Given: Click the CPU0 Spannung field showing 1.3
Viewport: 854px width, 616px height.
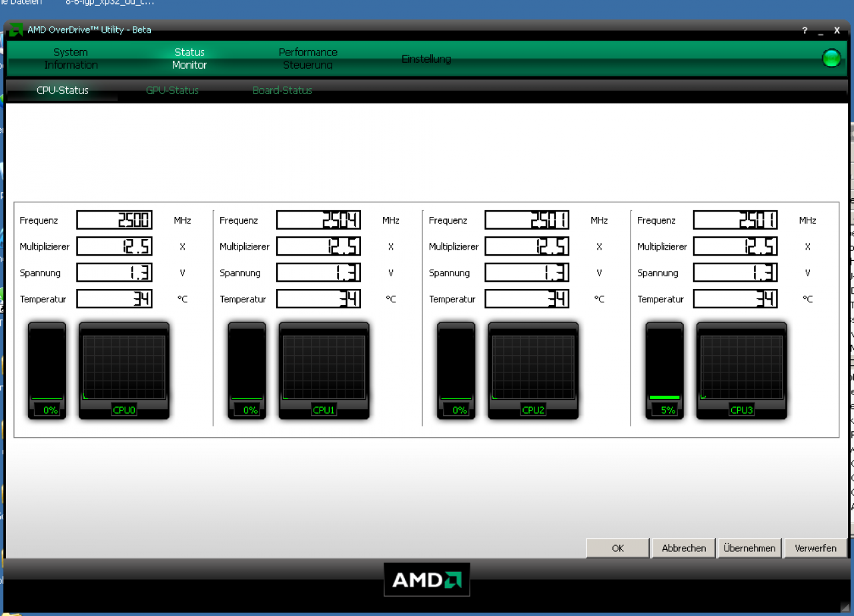Looking at the screenshot, I should pyautogui.click(x=115, y=272).
